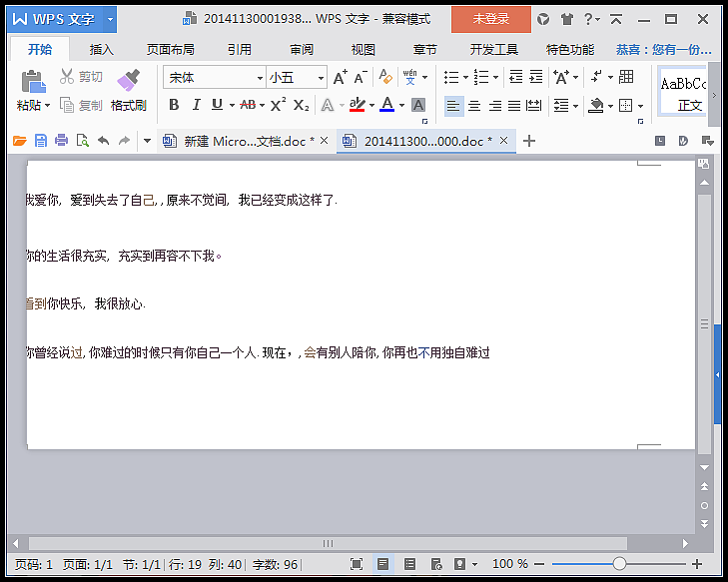Switch to outline view icon in status bar

[409, 564]
